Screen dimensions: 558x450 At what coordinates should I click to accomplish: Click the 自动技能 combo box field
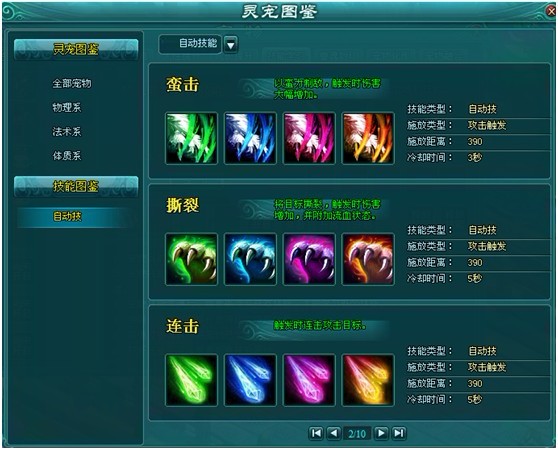tap(190, 44)
